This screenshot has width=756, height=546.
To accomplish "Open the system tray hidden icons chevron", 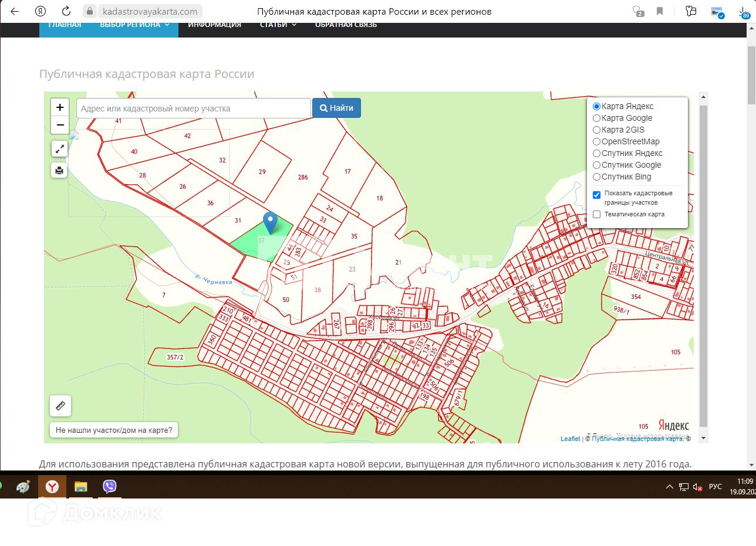I will tap(669, 487).
